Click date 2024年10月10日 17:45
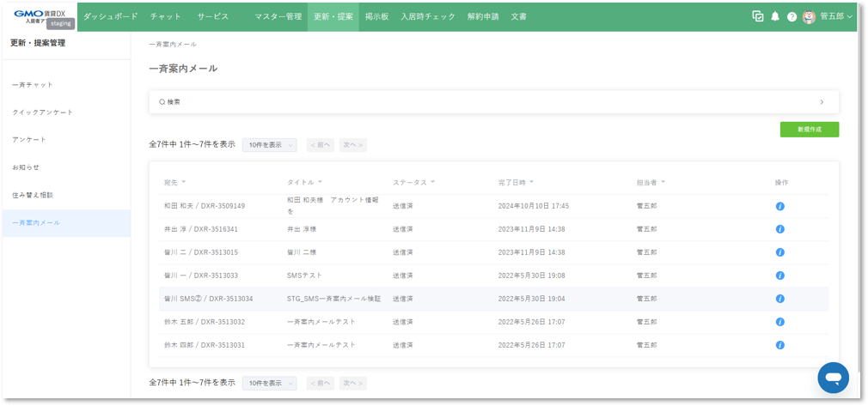This screenshot has height=406, width=868. click(534, 206)
